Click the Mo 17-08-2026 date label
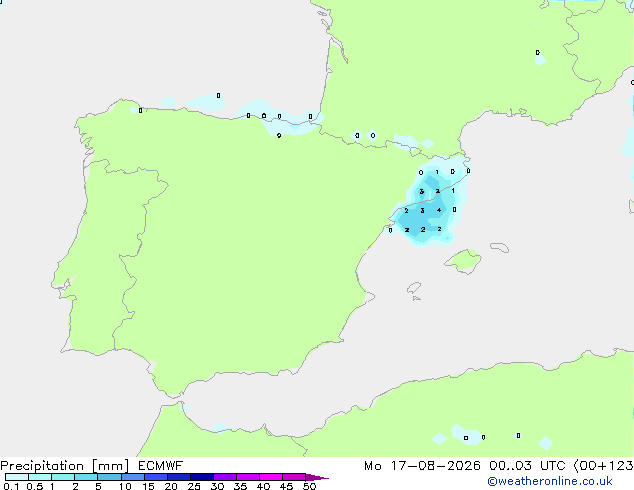Viewport: 634px width, 490px height. click(422, 466)
